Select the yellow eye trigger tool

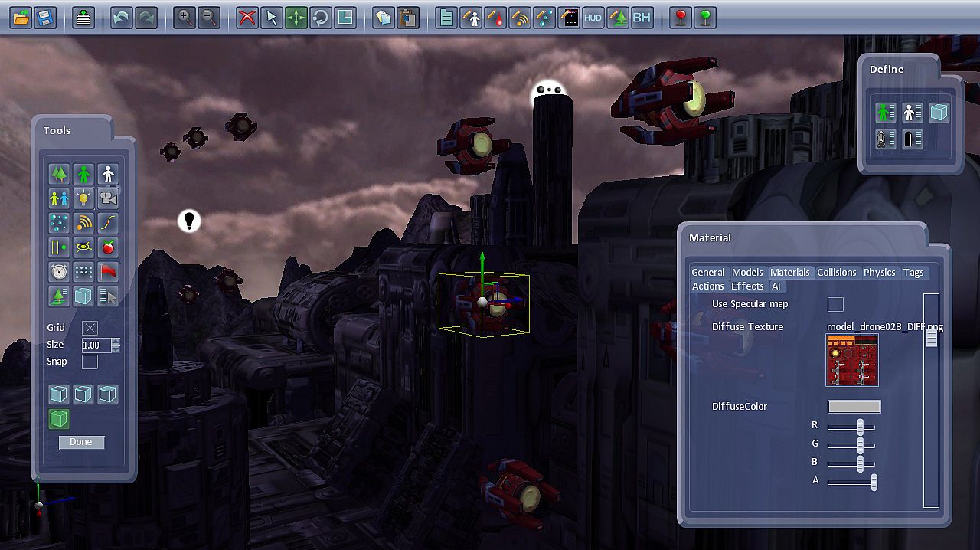(83, 247)
